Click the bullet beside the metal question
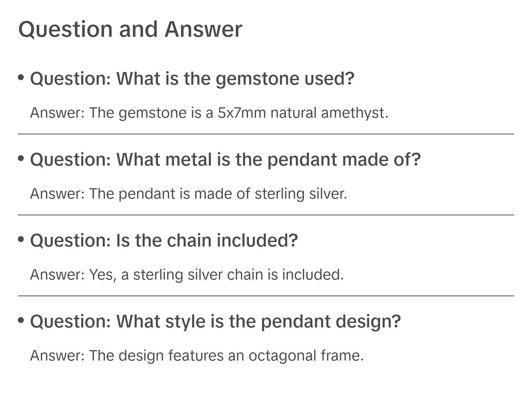Image resolution: width=532 pixels, height=398 pixels. [21, 159]
